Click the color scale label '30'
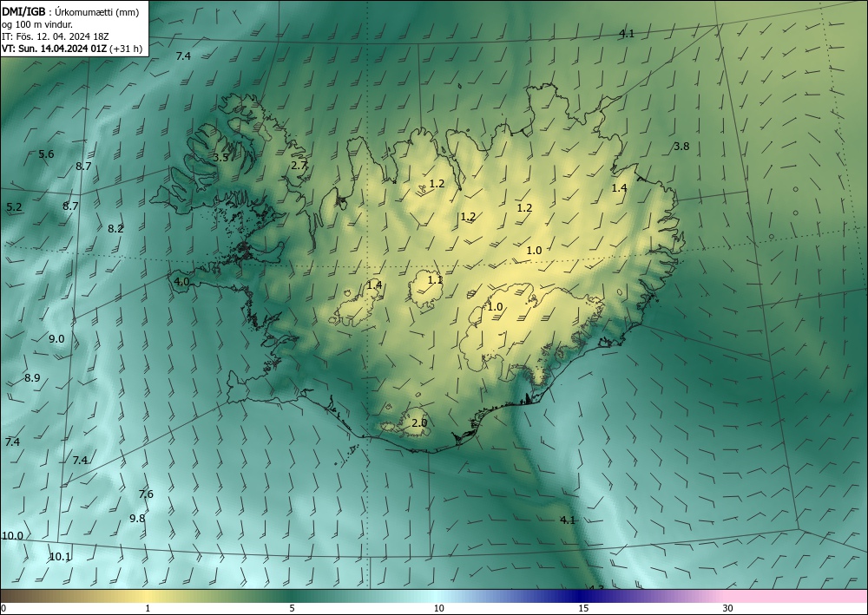 [728, 608]
